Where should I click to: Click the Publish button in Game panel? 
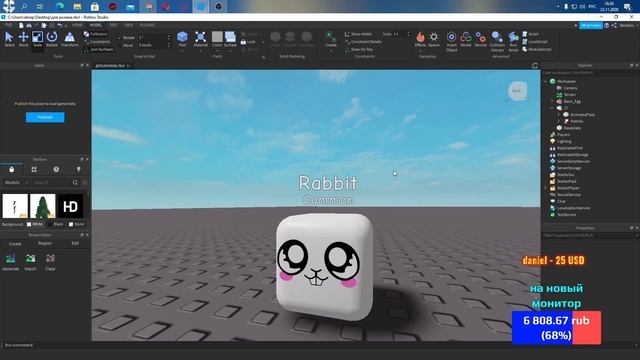(45, 117)
